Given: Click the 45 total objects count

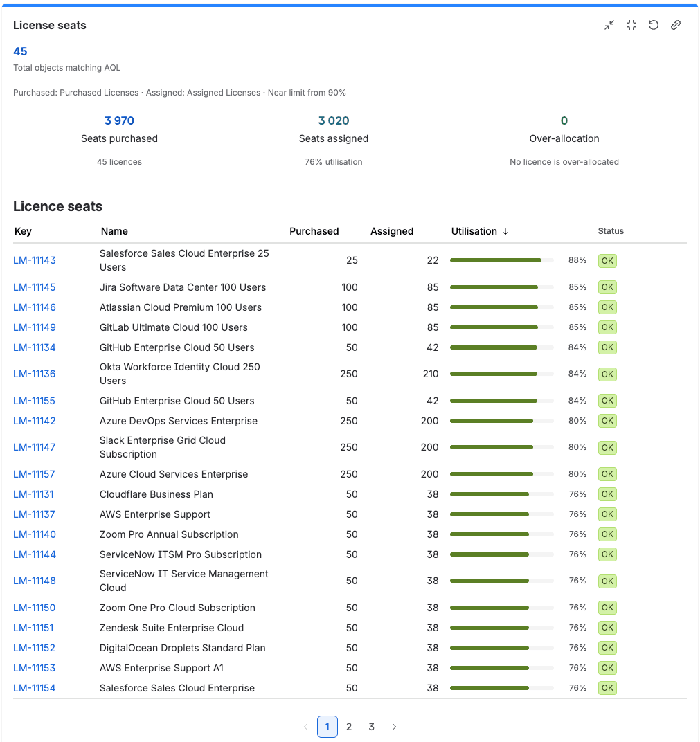Looking at the screenshot, I should [20, 52].
